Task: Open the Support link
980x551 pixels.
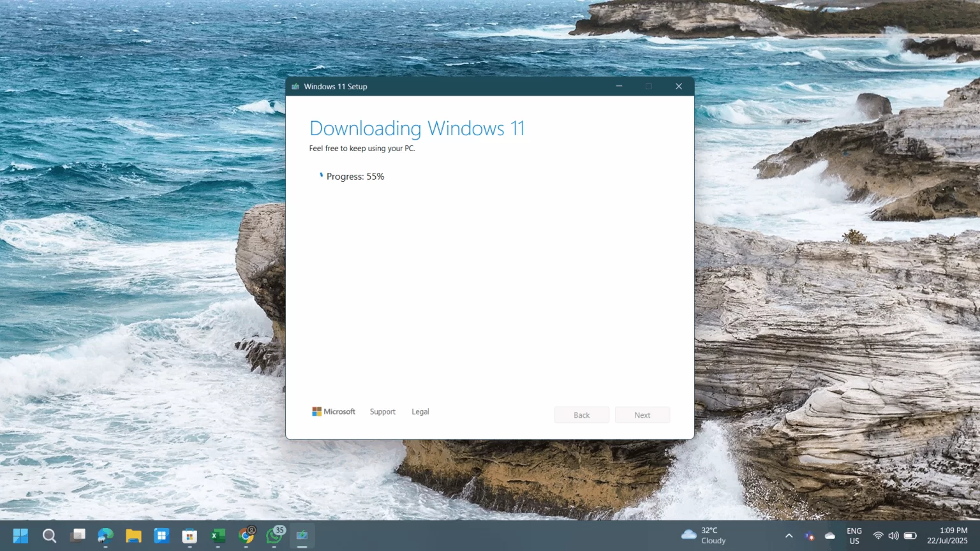Action: click(382, 411)
